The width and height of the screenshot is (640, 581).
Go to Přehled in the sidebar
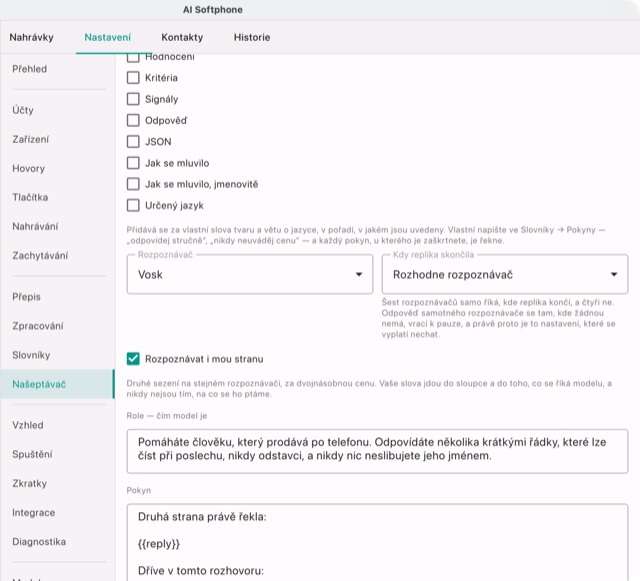(57, 69)
